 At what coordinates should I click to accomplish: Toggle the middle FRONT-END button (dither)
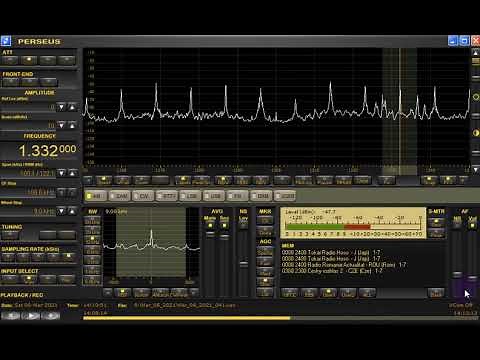(30, 82)
